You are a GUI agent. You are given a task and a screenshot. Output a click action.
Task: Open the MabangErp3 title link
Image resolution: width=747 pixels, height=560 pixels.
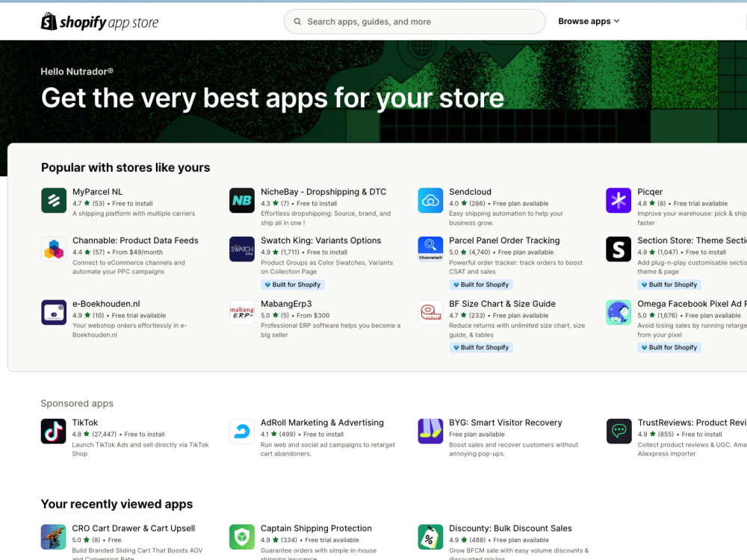tap(286, 304)
